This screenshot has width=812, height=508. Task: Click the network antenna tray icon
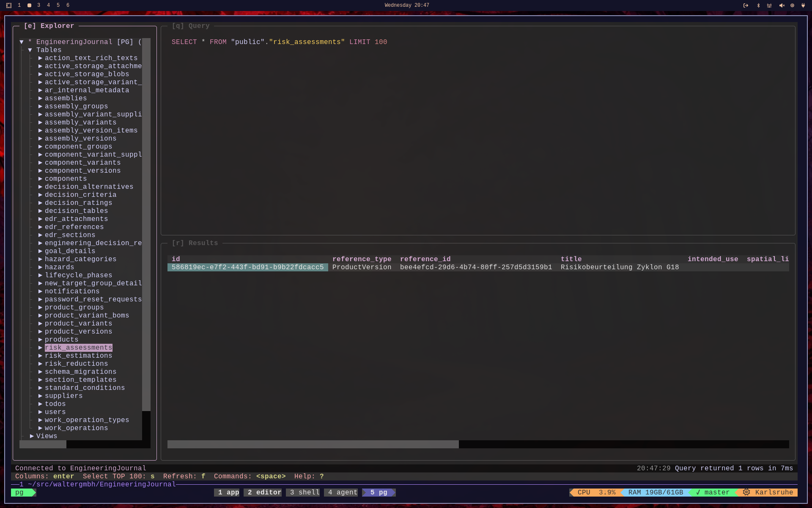pyautogui.click(x=769, y=6)
